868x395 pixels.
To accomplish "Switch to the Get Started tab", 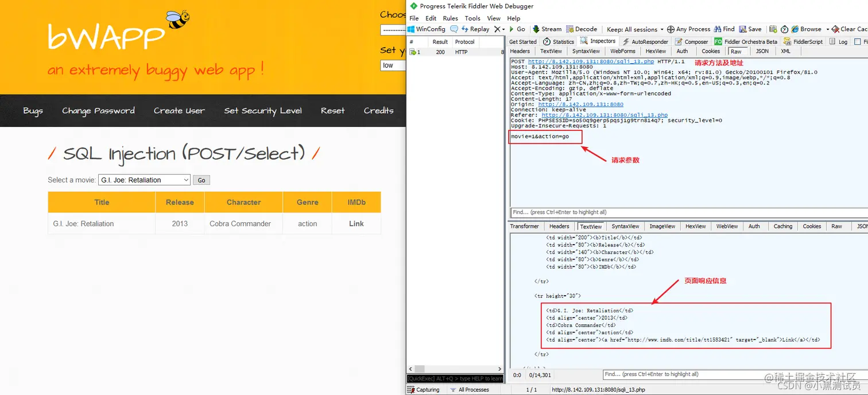I will coord(522,41).
